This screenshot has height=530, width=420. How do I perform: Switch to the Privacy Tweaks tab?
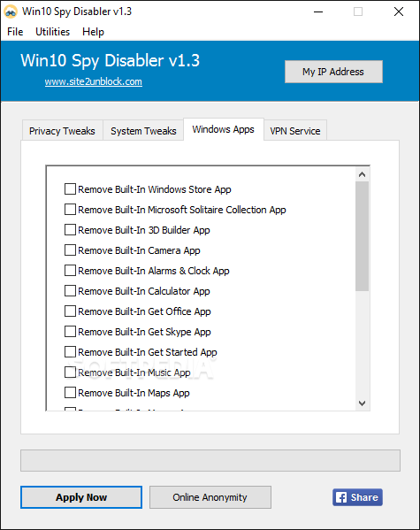click(62, 130)
